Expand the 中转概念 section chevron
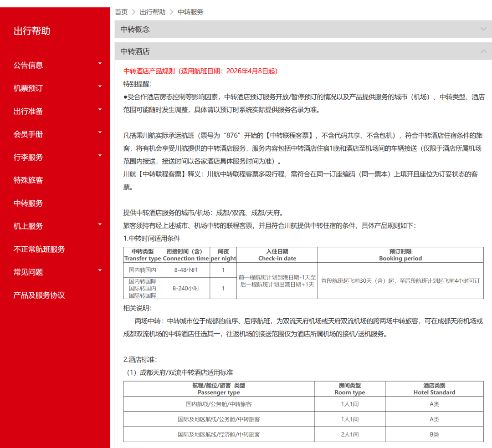Screen dimensions: 492x448 pyautogui.click(x=483, y=29)
